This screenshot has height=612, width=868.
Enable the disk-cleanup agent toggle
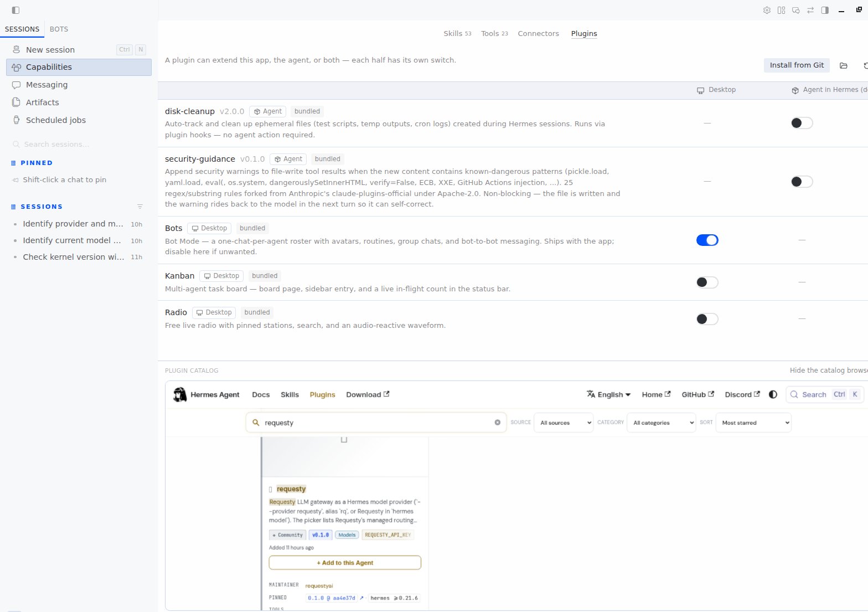(802, 123)
